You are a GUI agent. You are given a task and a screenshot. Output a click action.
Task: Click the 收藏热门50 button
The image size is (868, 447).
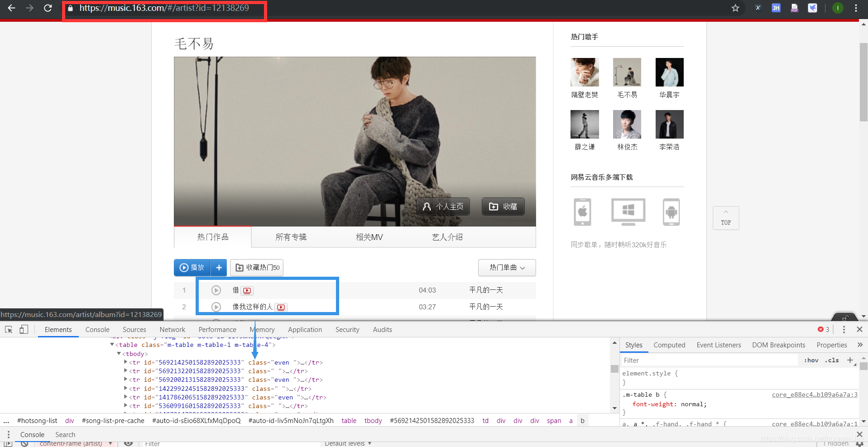(257, 268)
